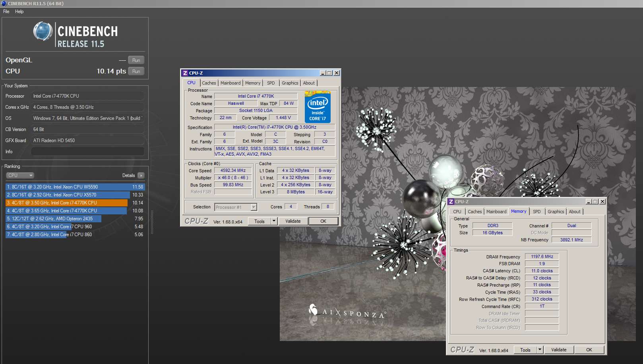Viewport: 643px width, 364px height.
Task: Click the empty Info input field
Action: point(88,152)
